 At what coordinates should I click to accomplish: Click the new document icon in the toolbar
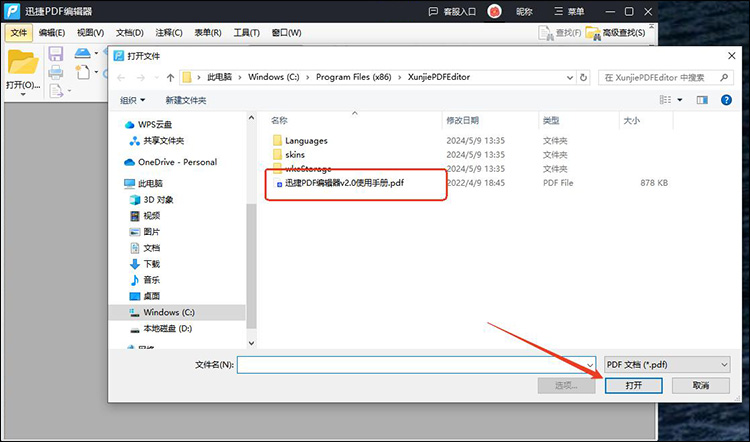[83, 72]
